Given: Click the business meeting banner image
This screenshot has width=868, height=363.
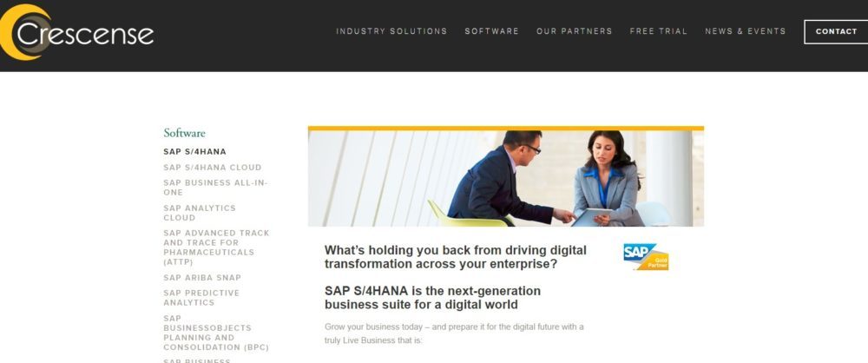Looking at the screenshot, I should 505,179.
